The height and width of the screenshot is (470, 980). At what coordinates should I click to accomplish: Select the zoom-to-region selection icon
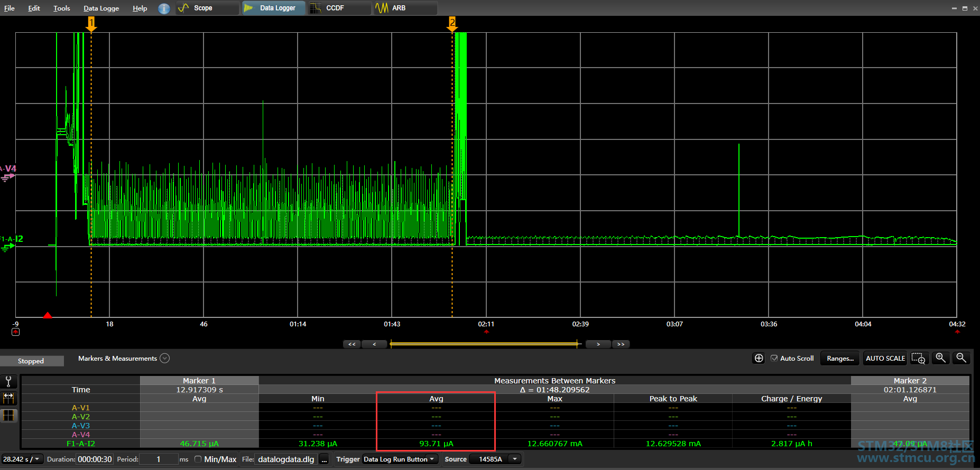919,358
